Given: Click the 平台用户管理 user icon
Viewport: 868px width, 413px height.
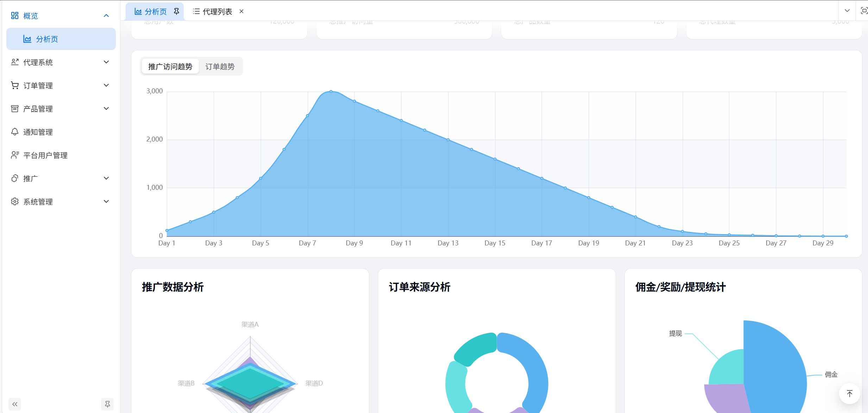Looking at the screenshot, I should point(15,155).
